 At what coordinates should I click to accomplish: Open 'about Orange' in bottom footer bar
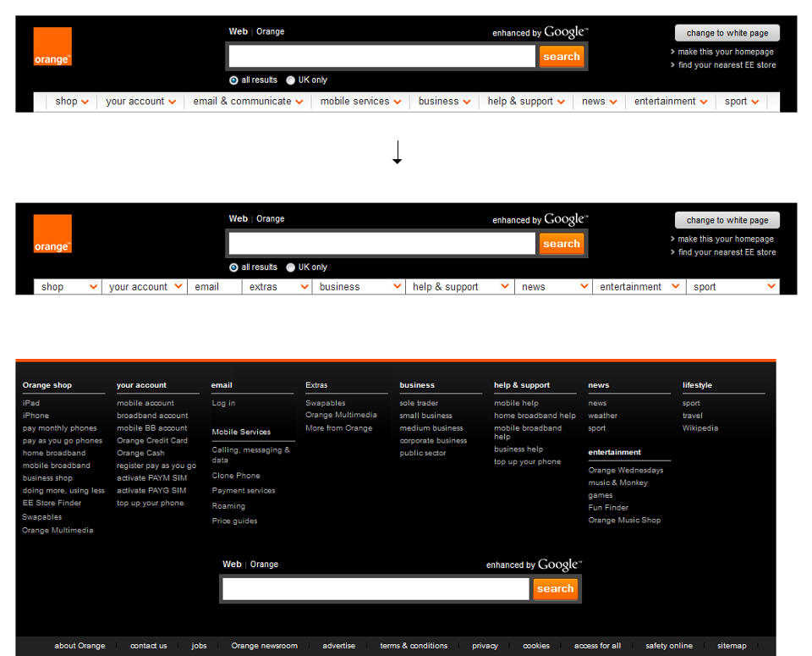tap(80, 646)
